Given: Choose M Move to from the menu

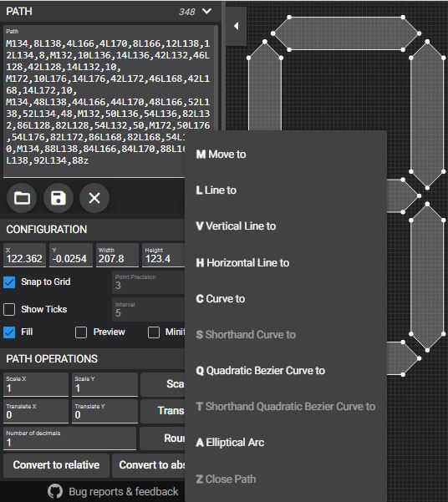Looking at the screenshot, I should [286, 155].
